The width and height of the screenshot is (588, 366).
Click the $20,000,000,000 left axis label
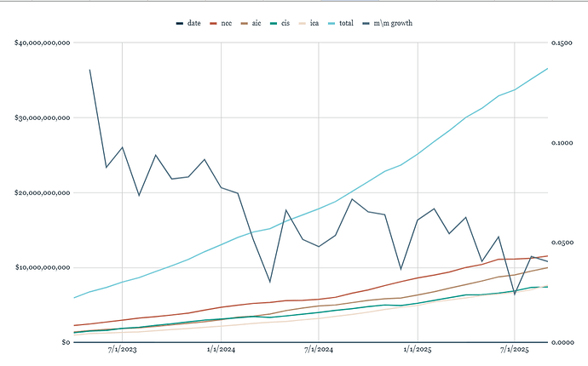[x=41, y=192]
